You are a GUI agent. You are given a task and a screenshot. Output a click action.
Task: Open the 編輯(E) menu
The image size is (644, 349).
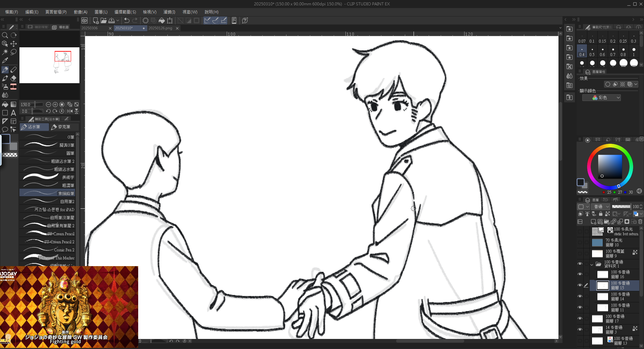pyautogui.click(x=32, y=12)
